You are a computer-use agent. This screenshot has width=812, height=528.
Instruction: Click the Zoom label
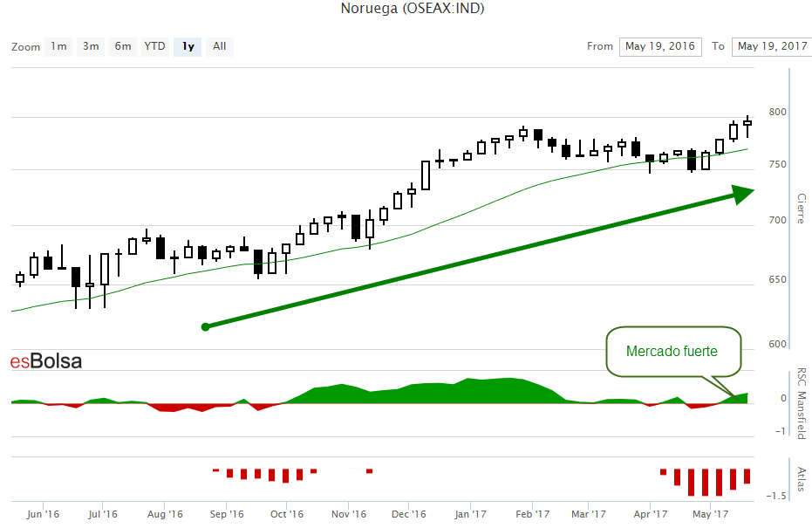(25, 47)
